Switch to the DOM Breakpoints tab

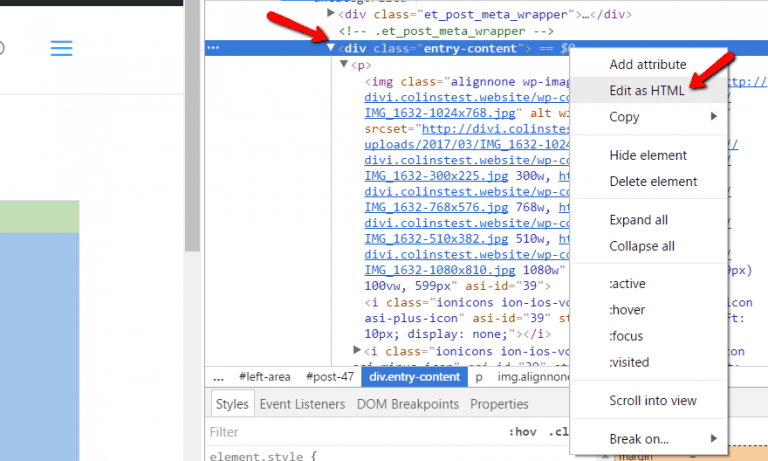[x=408, y=404]
